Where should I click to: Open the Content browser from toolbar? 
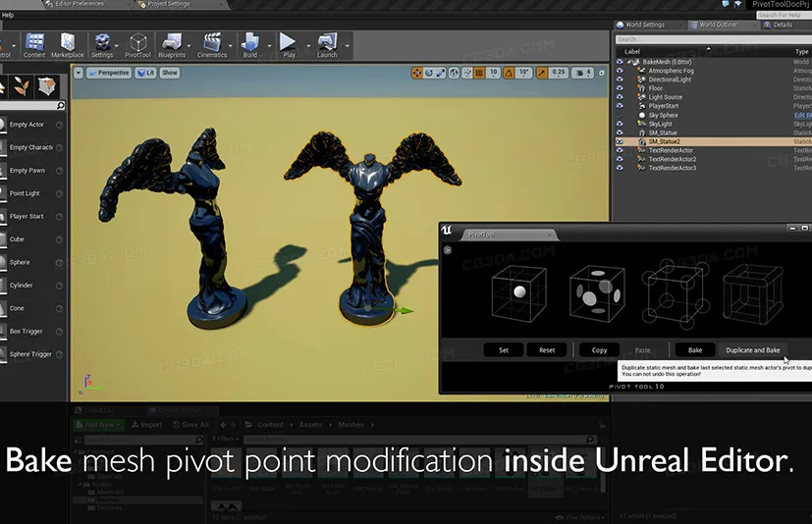[x=34, y=45]
